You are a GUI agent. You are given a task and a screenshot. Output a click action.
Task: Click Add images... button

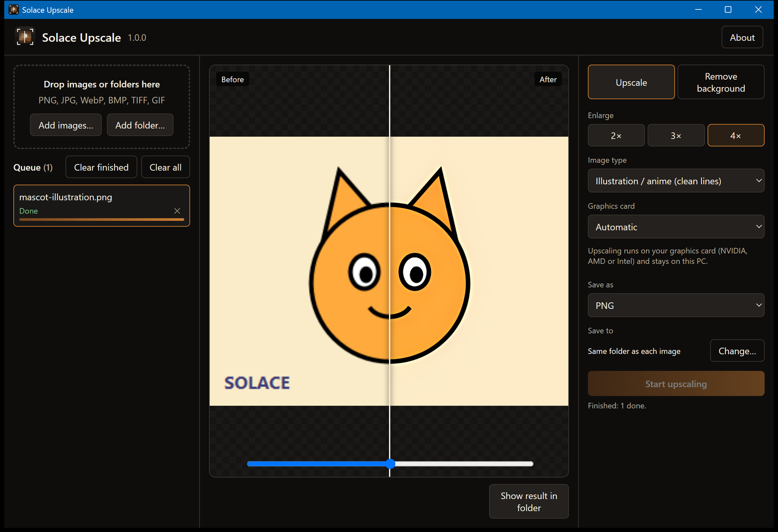(x=66, y=125)
